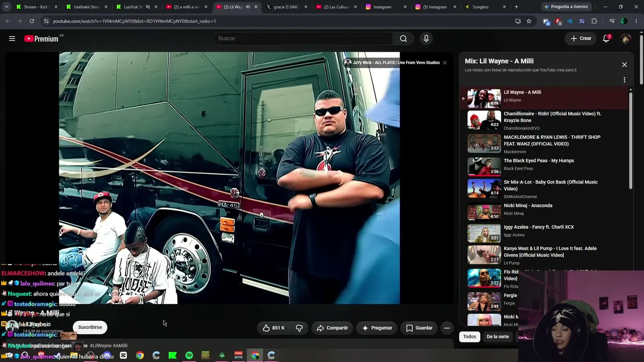Click the Suscribirse button
644x362 pixels.
[x=90, y=327]
